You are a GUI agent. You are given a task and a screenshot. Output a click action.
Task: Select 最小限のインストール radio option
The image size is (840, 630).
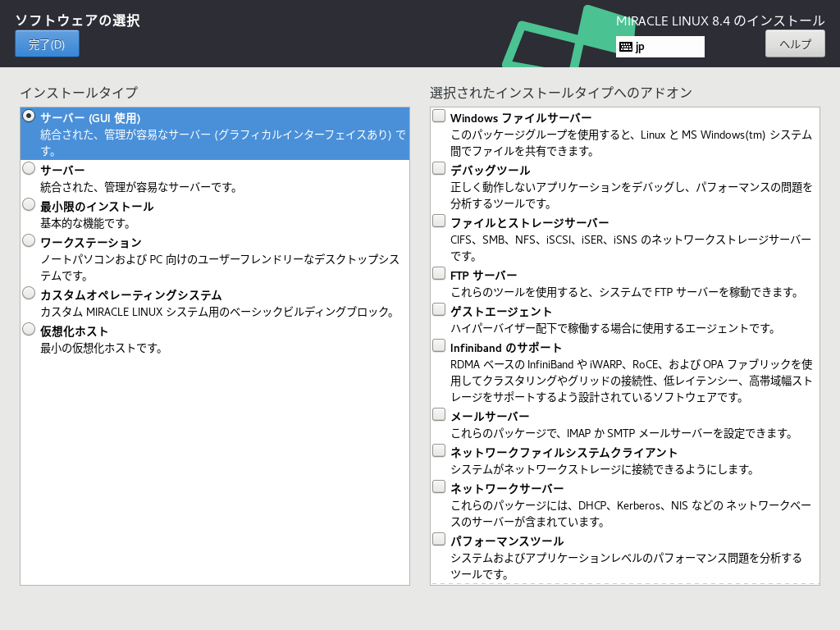(29, 205)
